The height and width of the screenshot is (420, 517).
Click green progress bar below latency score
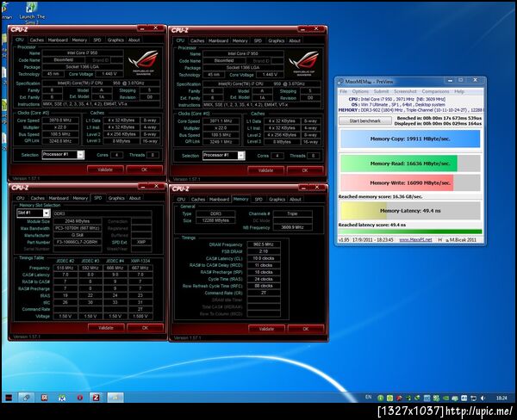coord(410,232)
